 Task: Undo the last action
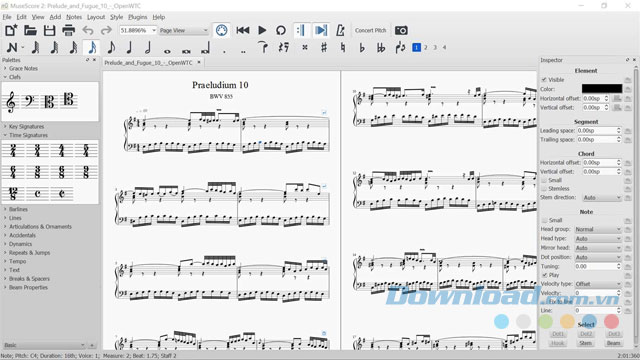(x=88, y=30)
